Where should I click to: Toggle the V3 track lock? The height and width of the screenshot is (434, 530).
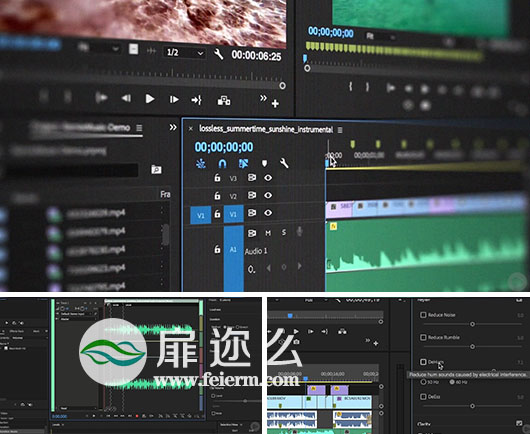tap(217, 178)
